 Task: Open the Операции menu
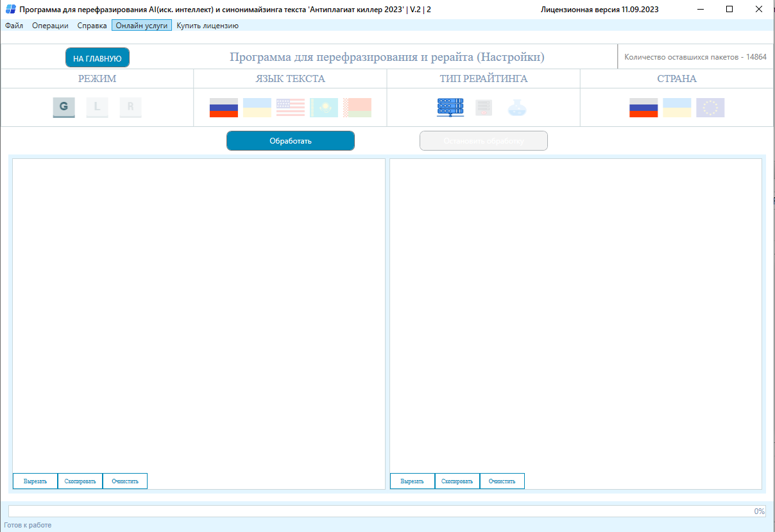(x=50, y=26)
